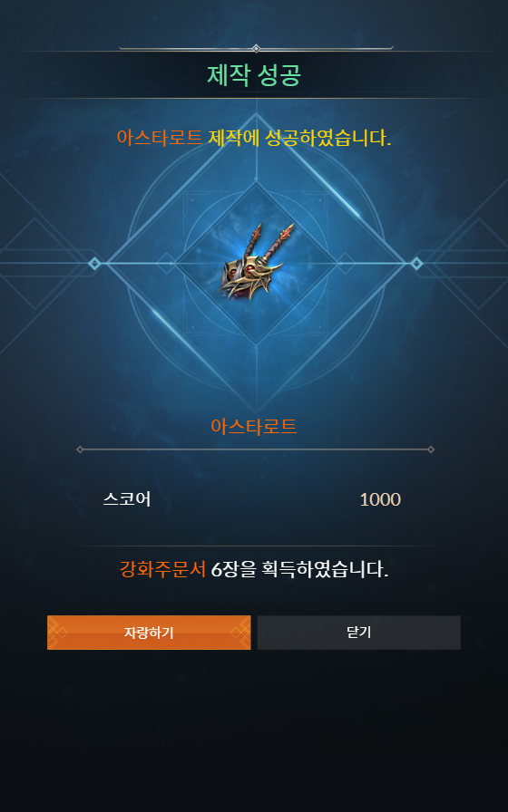Click the orange 아스타로트 name in success message
The image size is (508, 812).
pos(159,138)
